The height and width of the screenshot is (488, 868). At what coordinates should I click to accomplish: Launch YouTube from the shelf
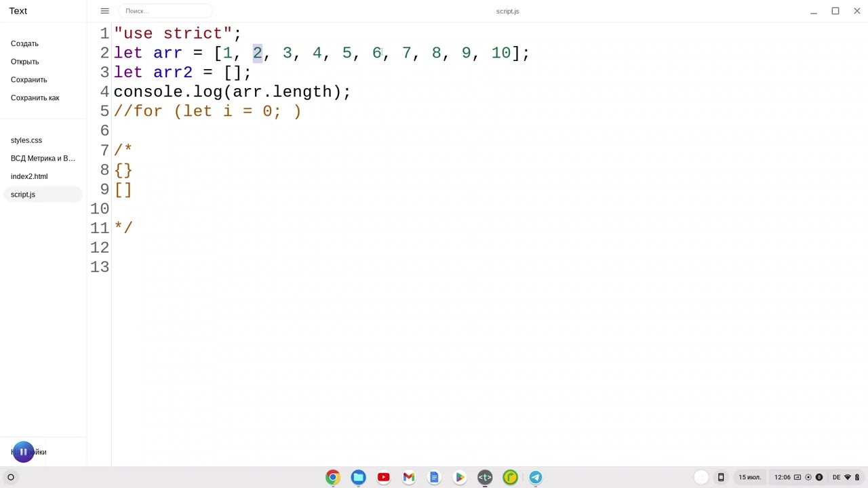(383, 477)
